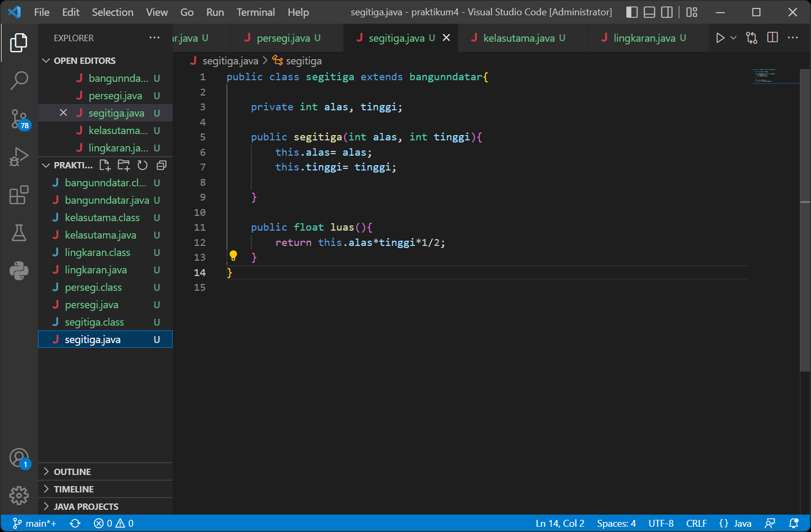Click the main branch indicator

[34, 522]
